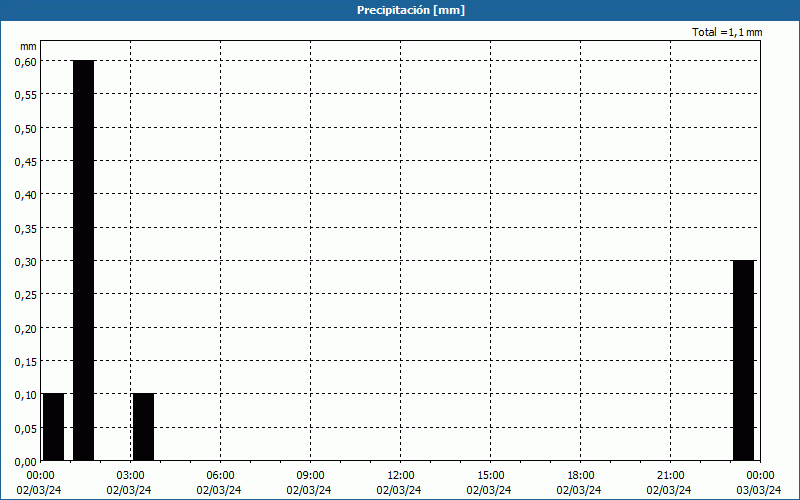The width and height of the screenshot is (800, 500).
Task: Click the 0,30 y-axis label
Action: point(26,262)
